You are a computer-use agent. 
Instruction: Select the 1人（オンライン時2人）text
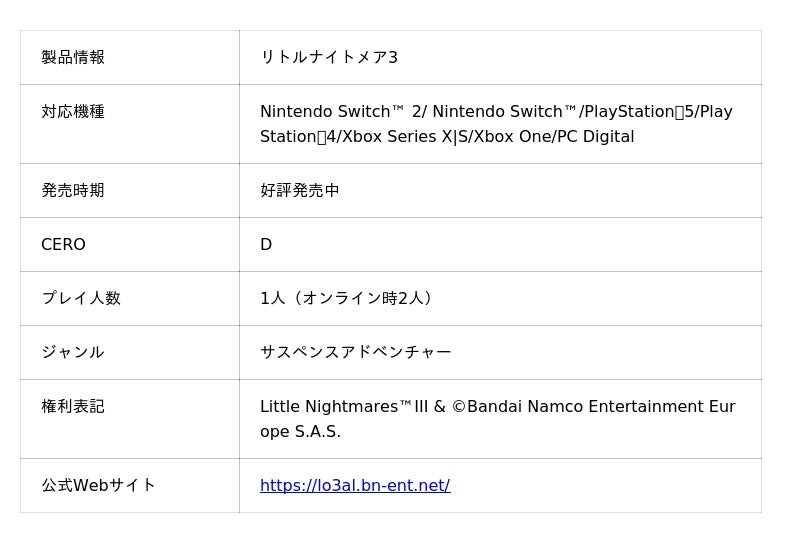(x=349, y=298)
